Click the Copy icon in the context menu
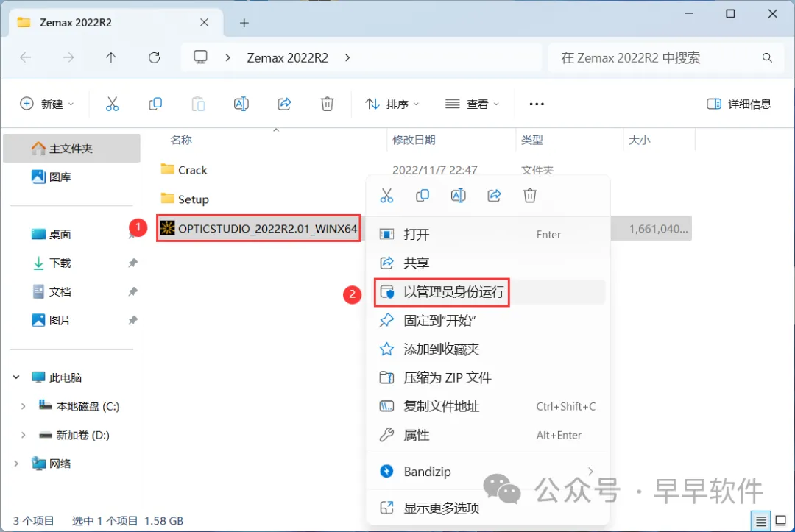The width and height of the screenshot is (795, 532). click(423, 196)
